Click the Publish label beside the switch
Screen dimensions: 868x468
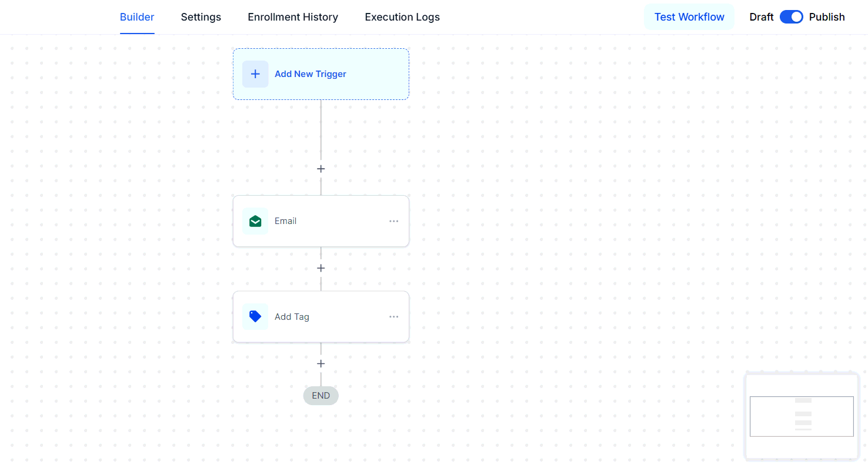click(x=826, y=17)
